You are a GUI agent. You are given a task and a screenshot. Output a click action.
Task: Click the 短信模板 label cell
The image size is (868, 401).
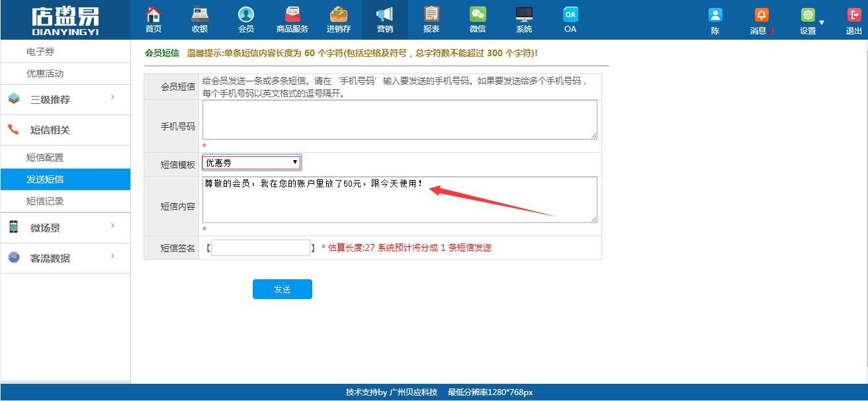click(171, 165)
